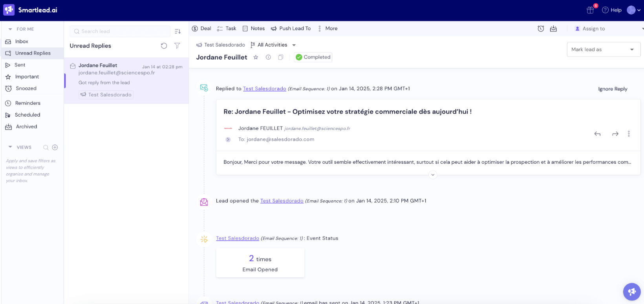644x304 pixels.
Task: Open the gift rewards icon
Action: point(590,10)
